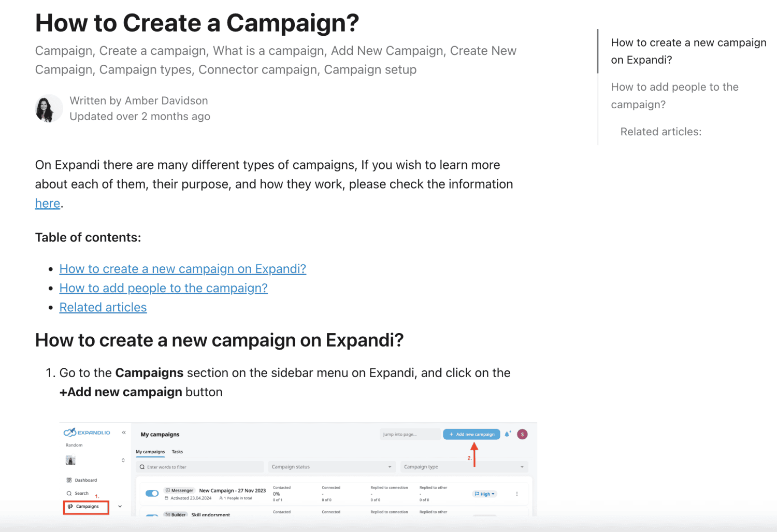Expand the High priority dropdown
777x532 pixels.
485,494
